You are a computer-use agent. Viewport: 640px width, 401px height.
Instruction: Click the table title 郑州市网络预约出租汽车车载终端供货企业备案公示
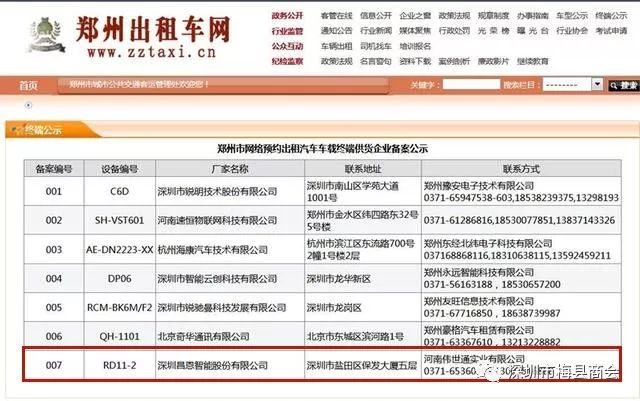pyautogui.click(x=322, y=149)
